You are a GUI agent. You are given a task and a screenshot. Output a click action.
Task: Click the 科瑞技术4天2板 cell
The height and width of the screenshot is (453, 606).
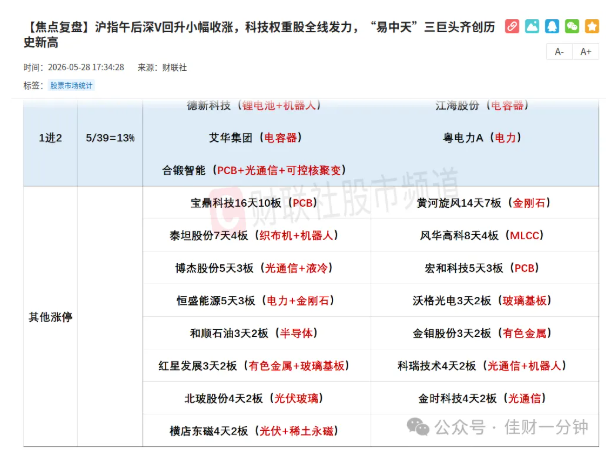tap(484, 366)
